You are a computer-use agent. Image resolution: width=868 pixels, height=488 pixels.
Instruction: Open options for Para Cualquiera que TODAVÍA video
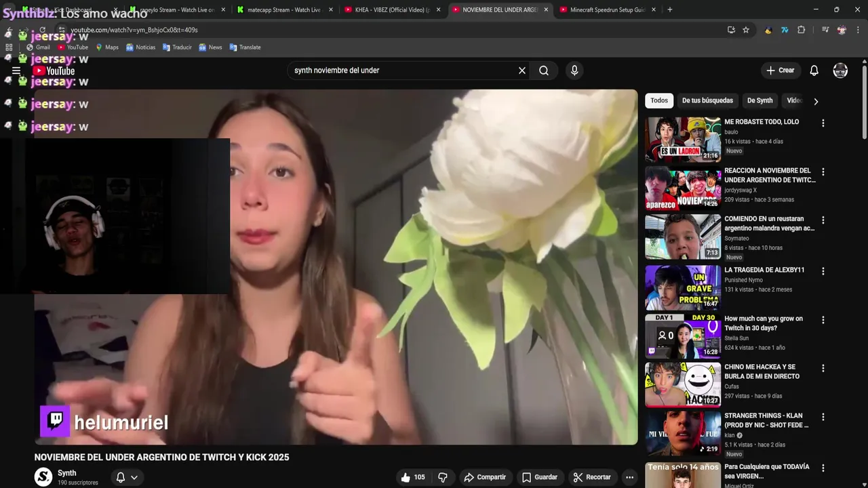point(823,468)
